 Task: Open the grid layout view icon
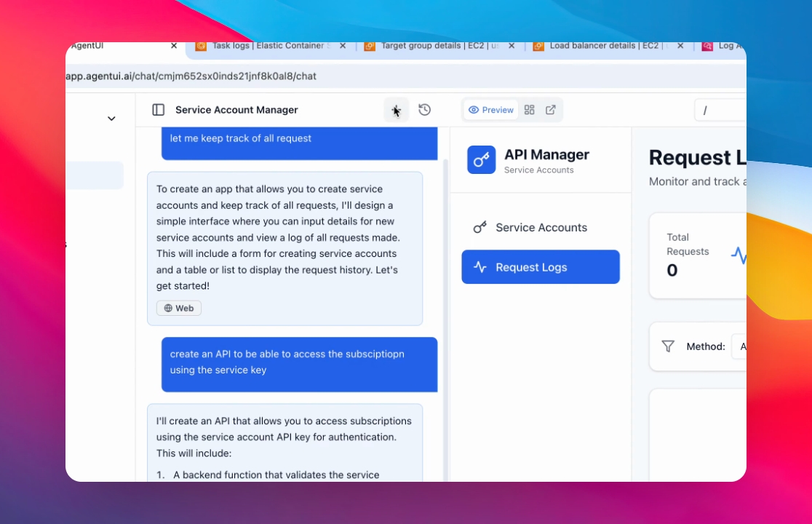point(529,110)
